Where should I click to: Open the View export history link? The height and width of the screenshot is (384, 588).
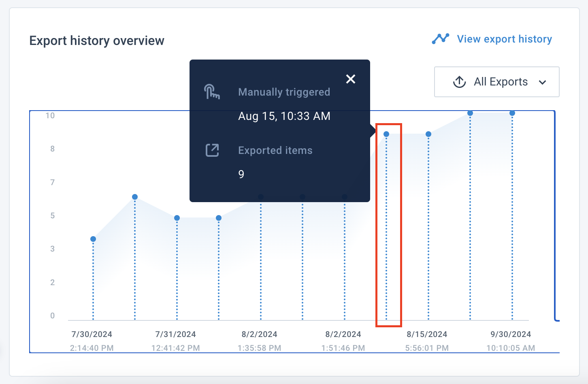click(504, 39)
